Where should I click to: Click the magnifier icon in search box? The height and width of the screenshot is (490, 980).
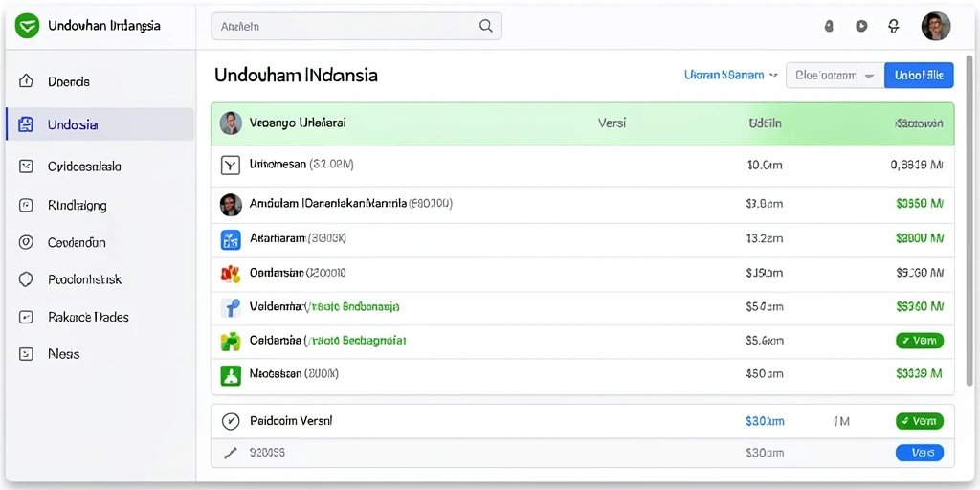[485, 26]
